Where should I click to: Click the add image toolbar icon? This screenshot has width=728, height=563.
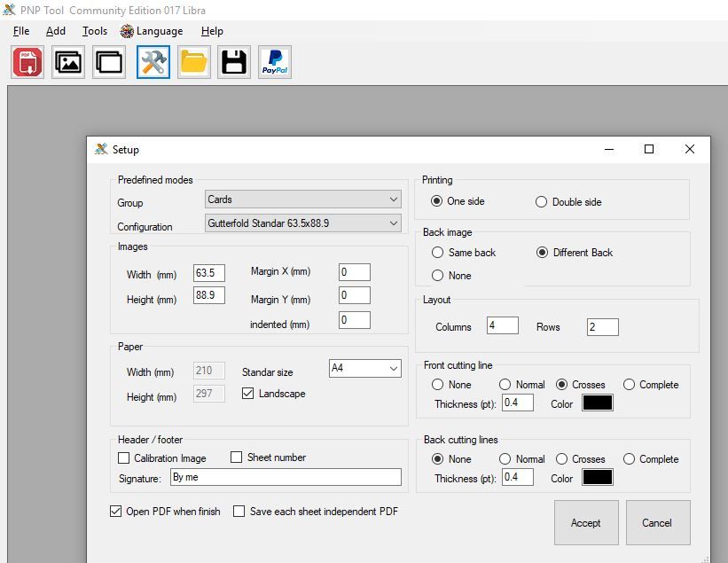[68, 62]
